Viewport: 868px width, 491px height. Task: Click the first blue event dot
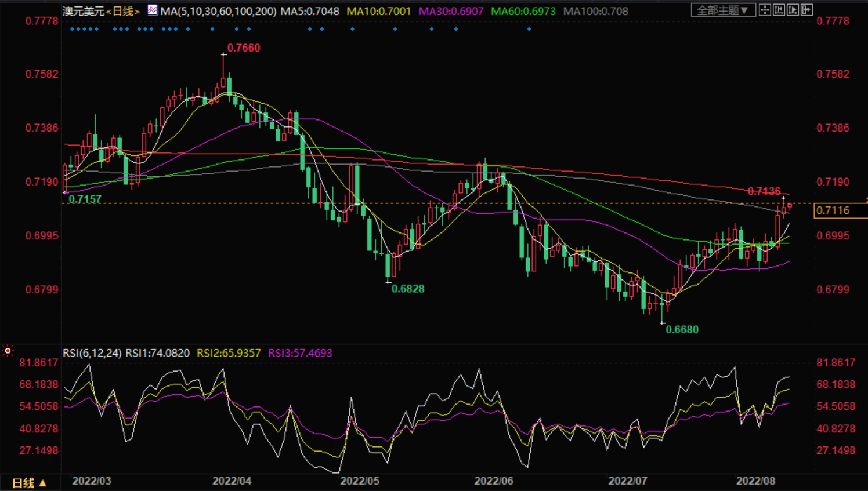[x=71, y=29]
